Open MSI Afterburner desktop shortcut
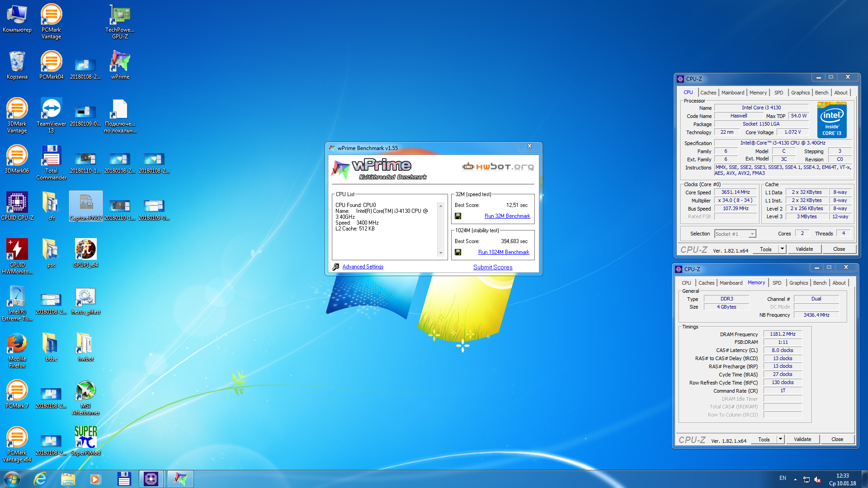868x488 pixels. point(86,397)
